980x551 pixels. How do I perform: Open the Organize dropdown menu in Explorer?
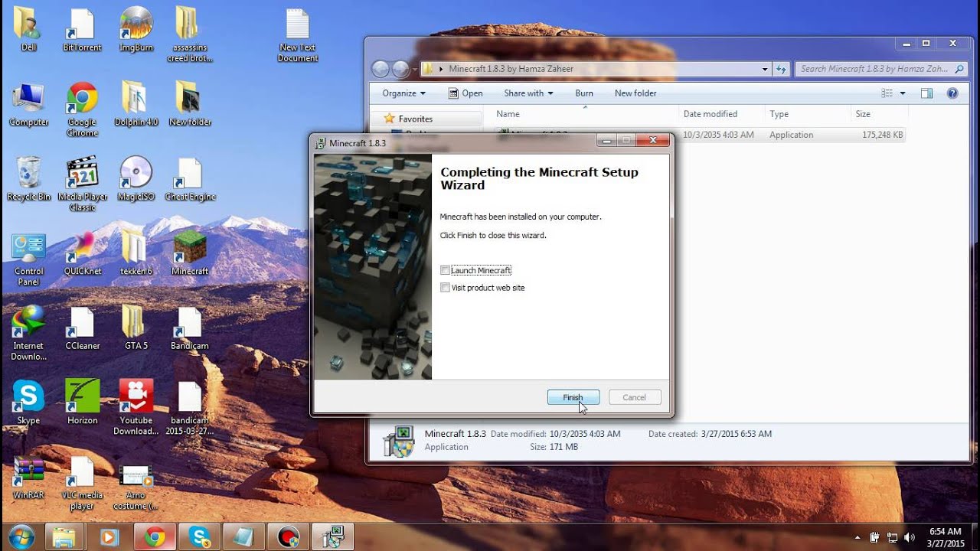[x=403, y=93]
